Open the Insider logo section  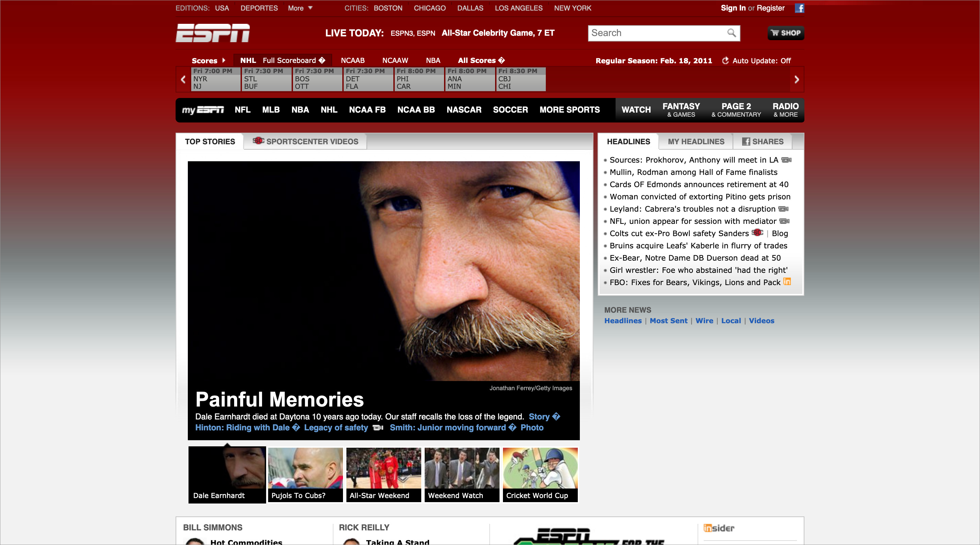(x=719, y=528)
